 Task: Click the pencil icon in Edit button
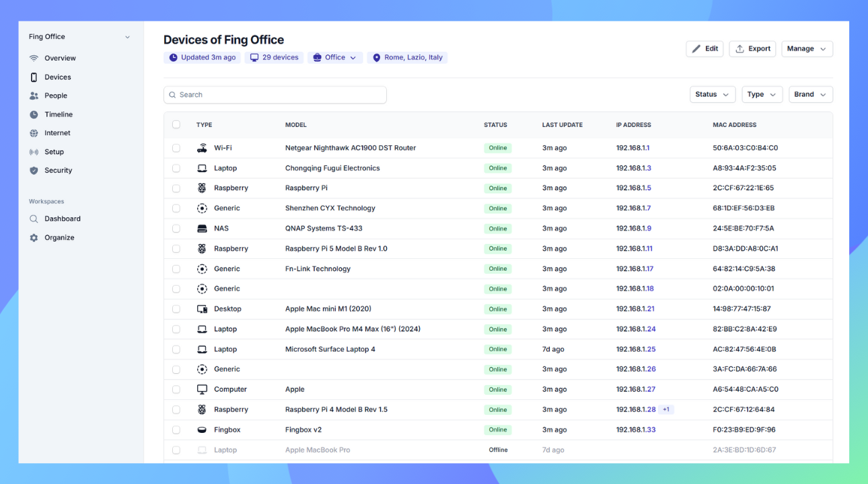[x=696, y=49]
